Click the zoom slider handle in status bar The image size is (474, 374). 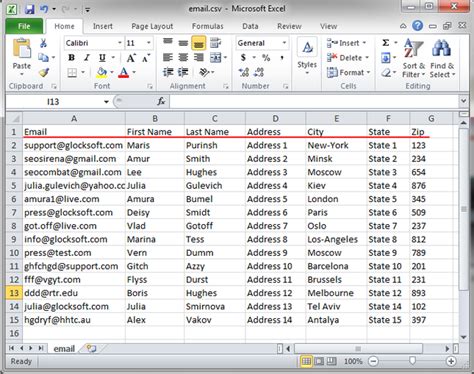point(412,361)
